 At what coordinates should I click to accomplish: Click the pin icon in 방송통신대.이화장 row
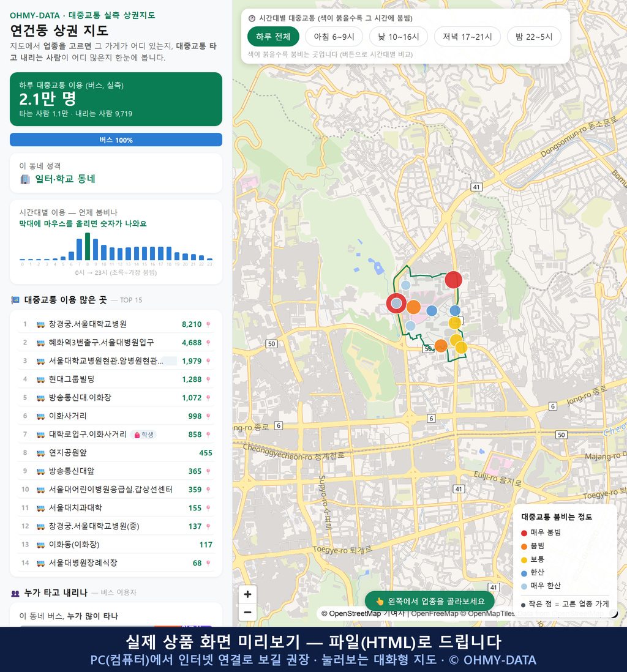point(208,398)
